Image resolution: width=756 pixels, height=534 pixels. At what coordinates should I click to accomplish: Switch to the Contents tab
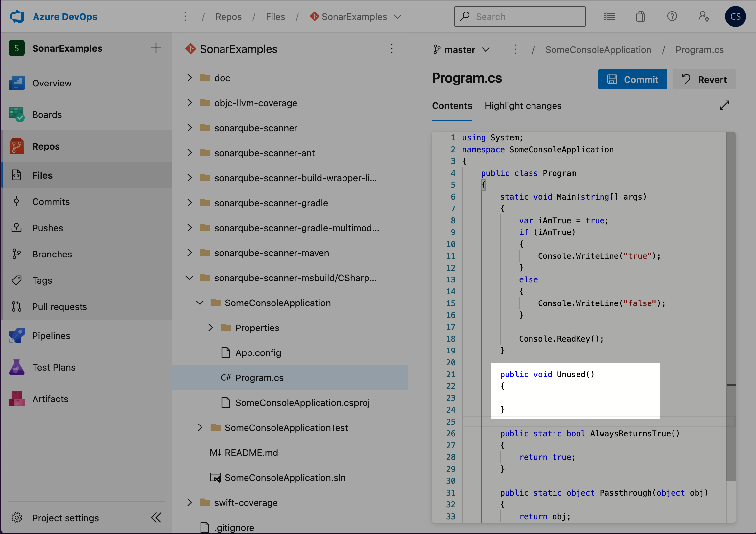(x=452, y=106)
